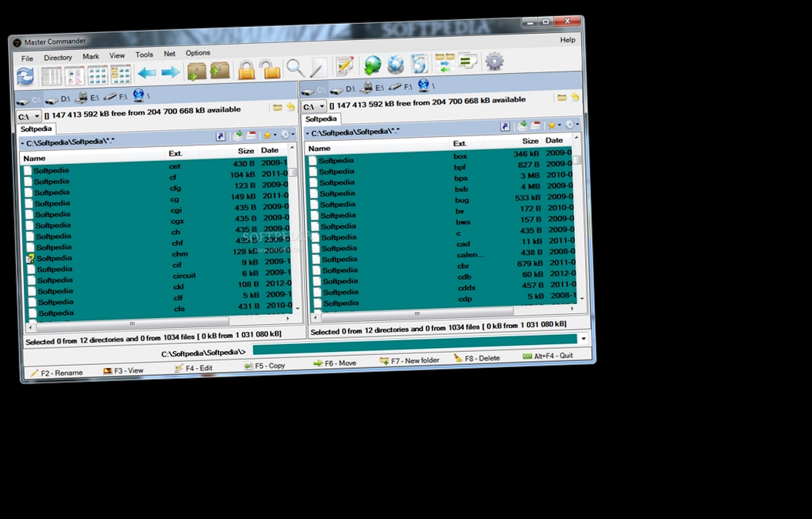Open the right panel C:\ drive combo box

click(x=313, y=107)
